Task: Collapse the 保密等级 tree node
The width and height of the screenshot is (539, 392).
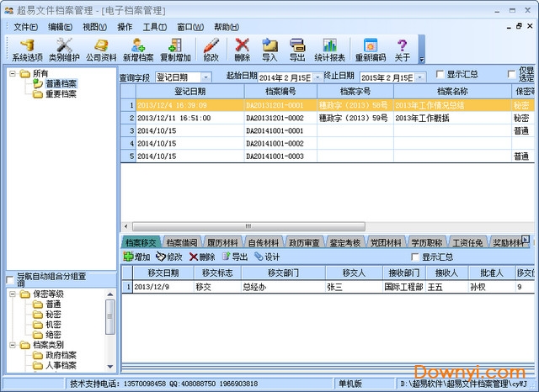Action: coord(13,294)
